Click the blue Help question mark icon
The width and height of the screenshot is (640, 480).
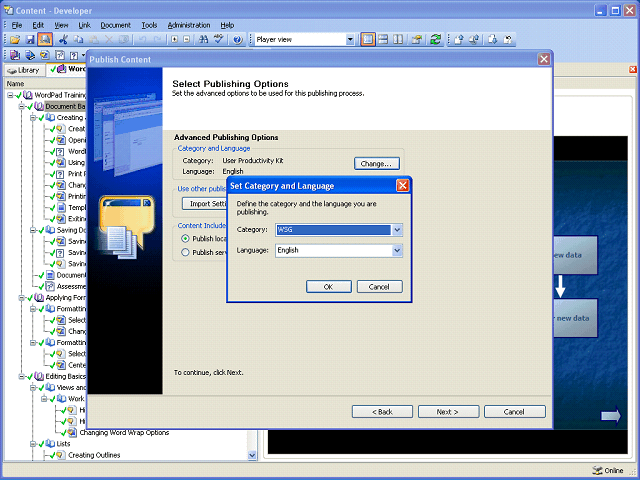[238, 40]
